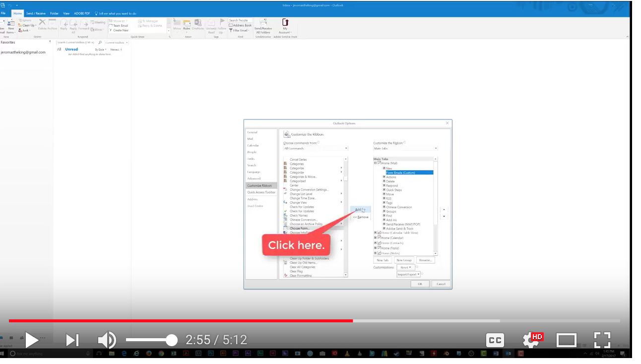The width and height of the screenshot is (641, 364).
Task: Seek on the red video progress bar
Action: (181, 321)
